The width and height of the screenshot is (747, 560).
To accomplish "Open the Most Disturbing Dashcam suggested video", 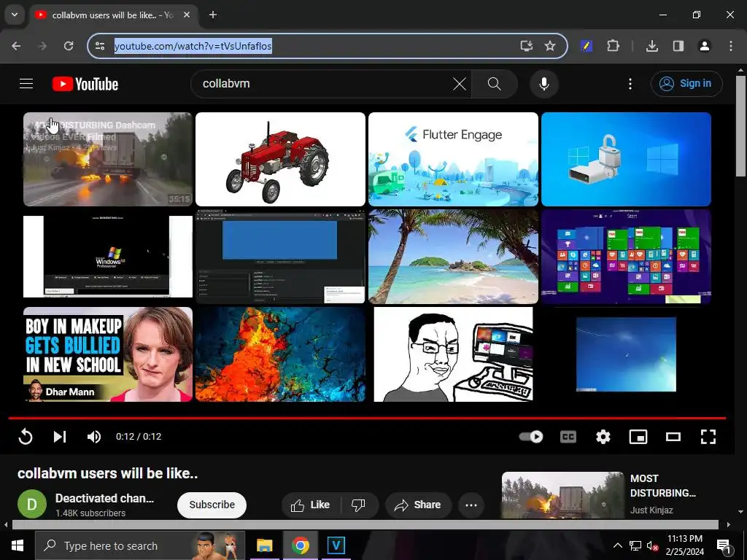I will point(108,159).
